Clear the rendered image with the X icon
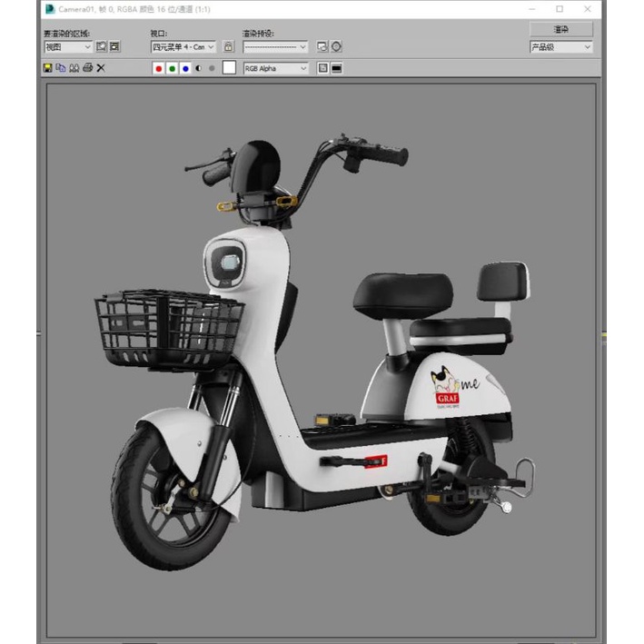644x644 pixels. coord(101,68)
